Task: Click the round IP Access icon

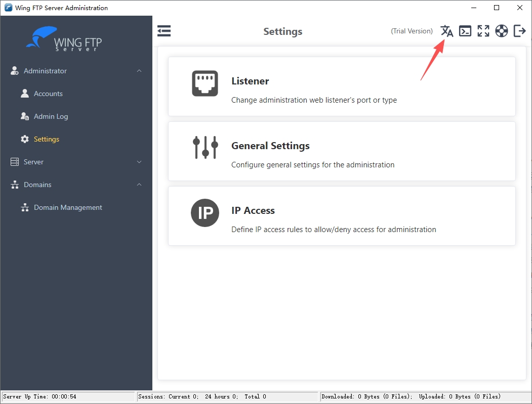Action: (x=205, y=213)
